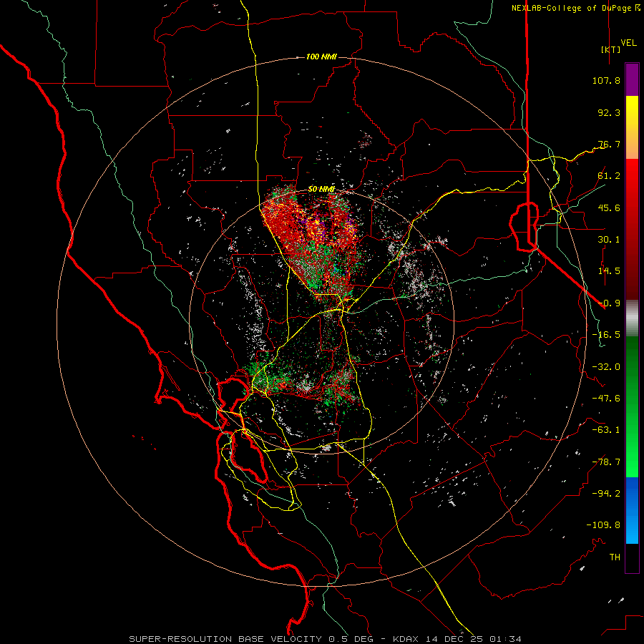This screenshot has width=644, height=644.
Task: Select the -47.6 velocity scale value
Action: pyautogui.click(x=606, y=399)
